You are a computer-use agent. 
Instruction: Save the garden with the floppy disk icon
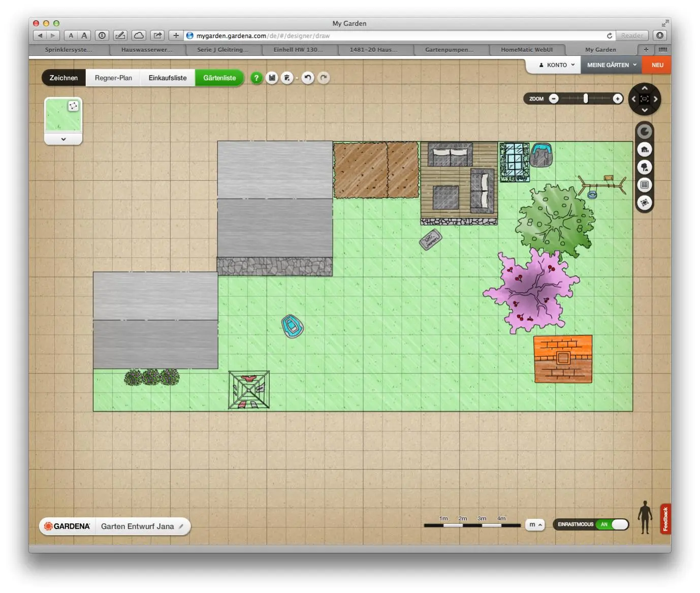click(272, 78)
